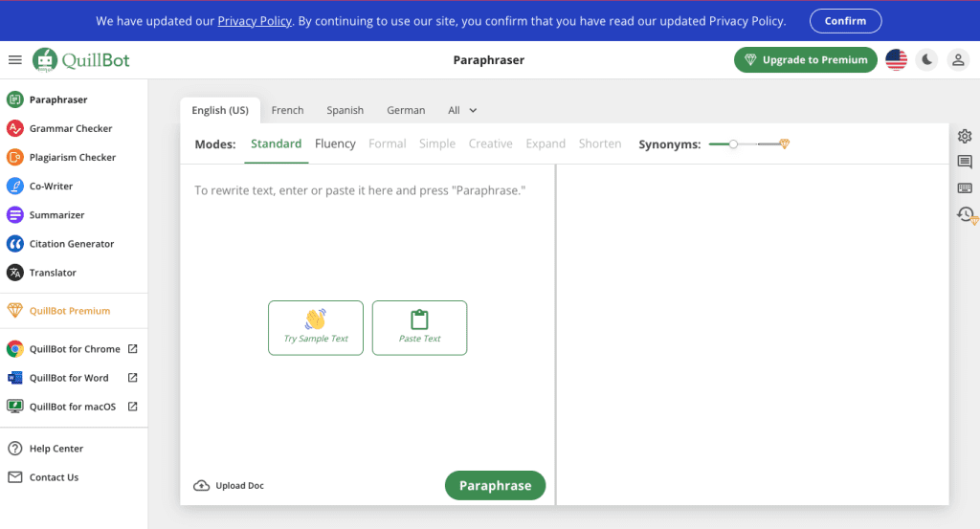Viewport: 980px width, 529px height.
Task: Open the feedback comment icon
Action: (x=965, y=163)
